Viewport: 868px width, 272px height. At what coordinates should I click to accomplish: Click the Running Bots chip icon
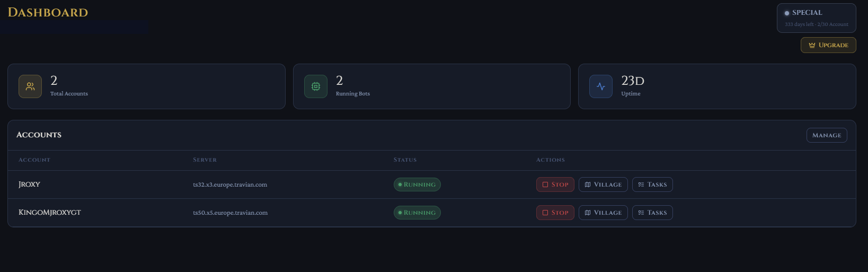pos(316,86)
